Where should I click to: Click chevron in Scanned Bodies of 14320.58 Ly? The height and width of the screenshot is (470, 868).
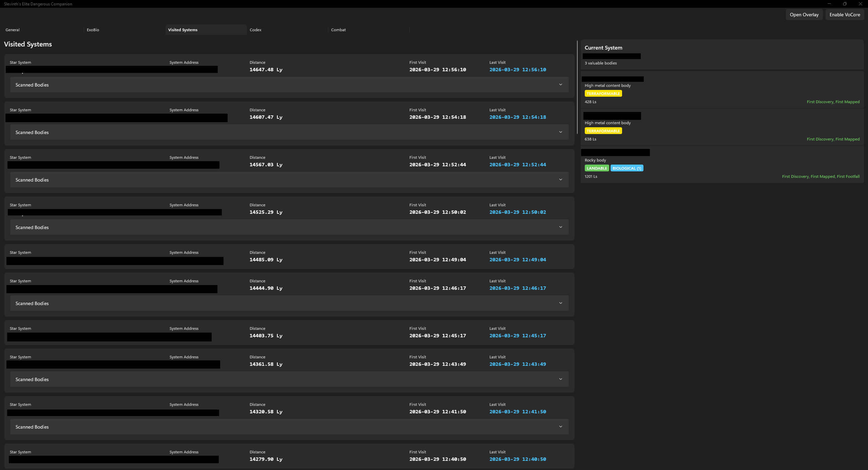click(560, 427)
